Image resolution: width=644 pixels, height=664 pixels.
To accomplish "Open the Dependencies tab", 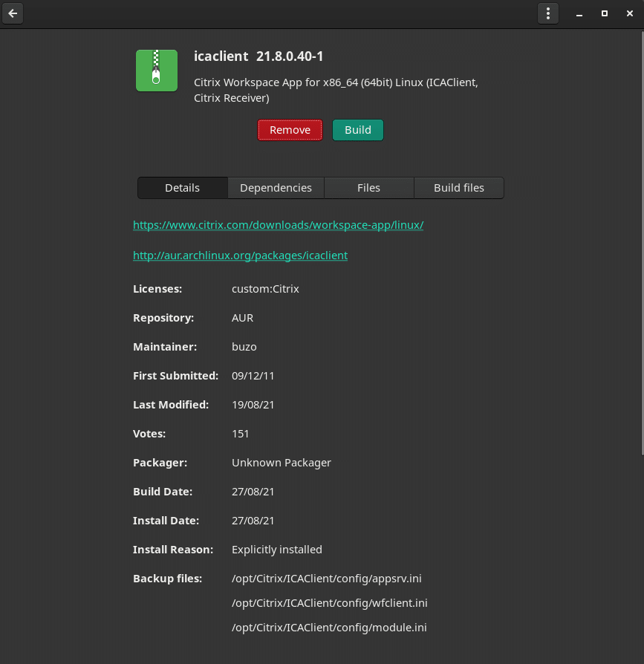I will coord(276,188).
